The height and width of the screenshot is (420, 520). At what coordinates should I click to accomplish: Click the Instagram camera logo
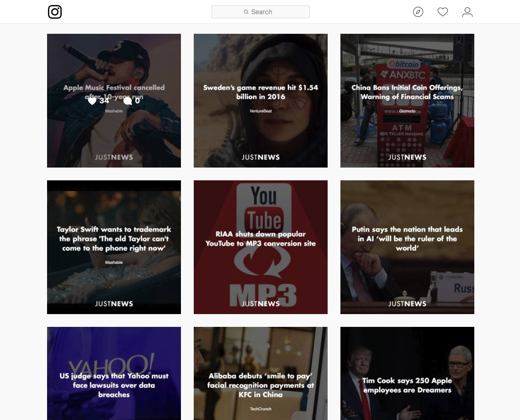tap(55, 12)
